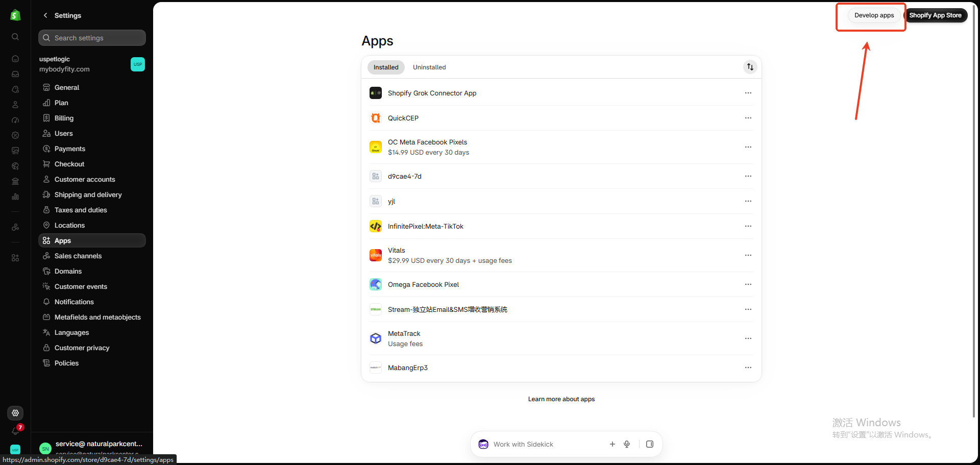This screenshot has height=465, width=980.
Task: Open Customers person icon in left rail
Action: (15, 105)
